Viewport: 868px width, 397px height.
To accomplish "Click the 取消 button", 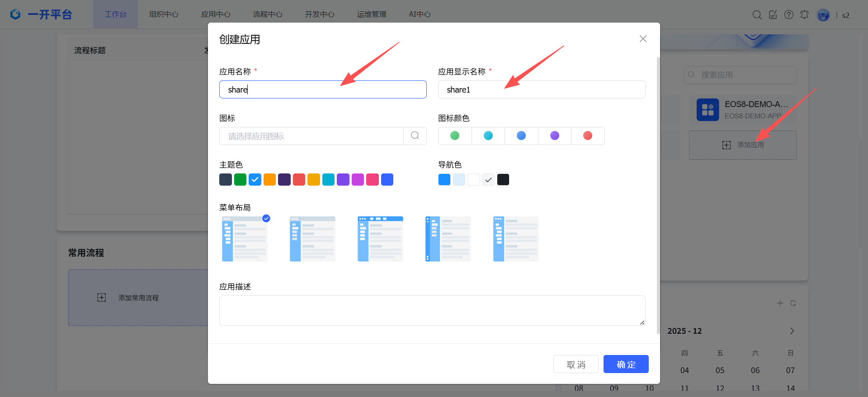I will 576,364.
